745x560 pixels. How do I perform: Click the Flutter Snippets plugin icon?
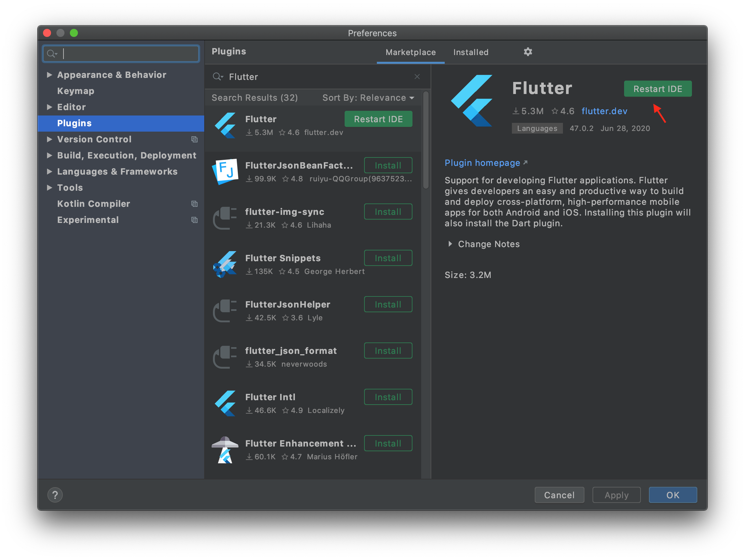(x=225, y=264)
